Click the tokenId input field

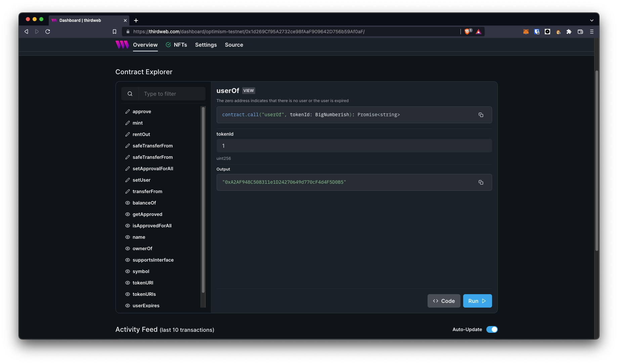(x=354, y=146)
